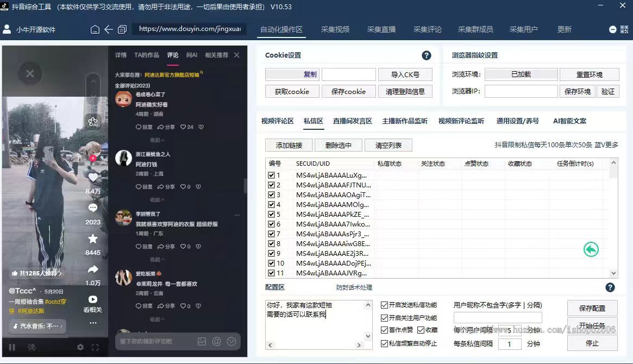Expand replies under 浙江最靓鱼之人 comment
The image size is (633, 364).
pyautogui.click(x=157, y=200)
